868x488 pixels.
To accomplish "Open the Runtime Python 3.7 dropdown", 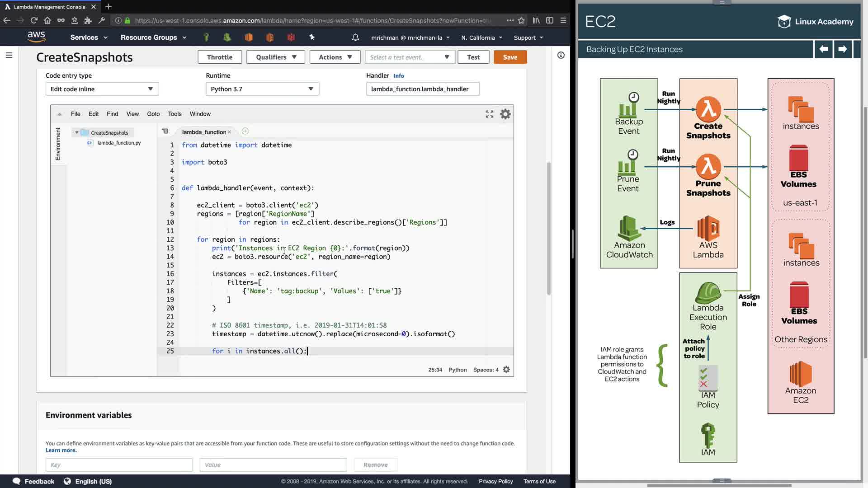I will point(262,89).
